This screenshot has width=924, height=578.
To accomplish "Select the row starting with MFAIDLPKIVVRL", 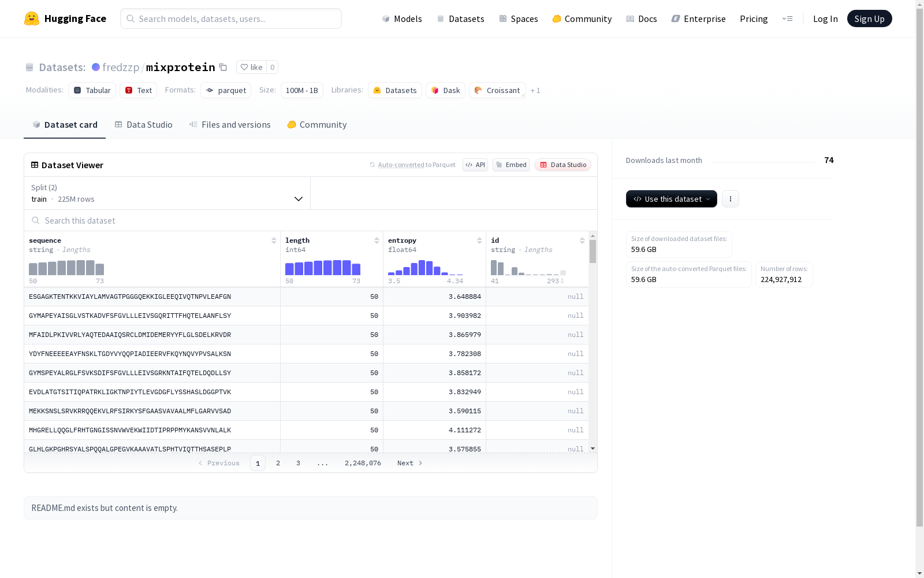I will click(x=306, y=335).
